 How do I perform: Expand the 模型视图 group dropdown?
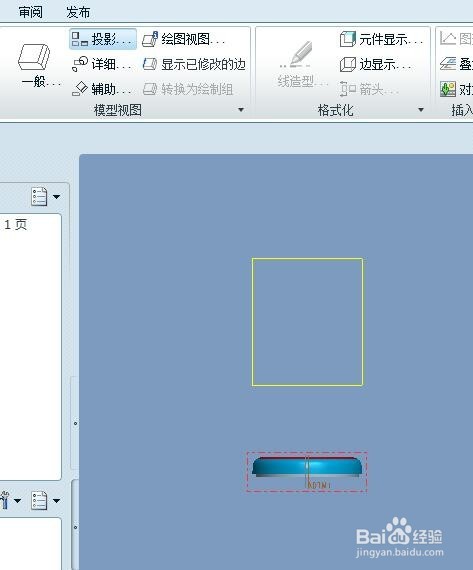point(241,110)
